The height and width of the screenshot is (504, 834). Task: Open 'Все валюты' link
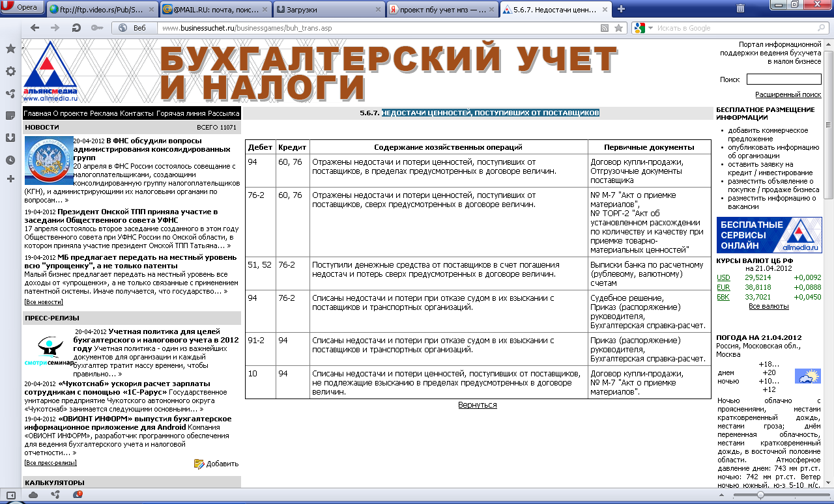[769, 306]
